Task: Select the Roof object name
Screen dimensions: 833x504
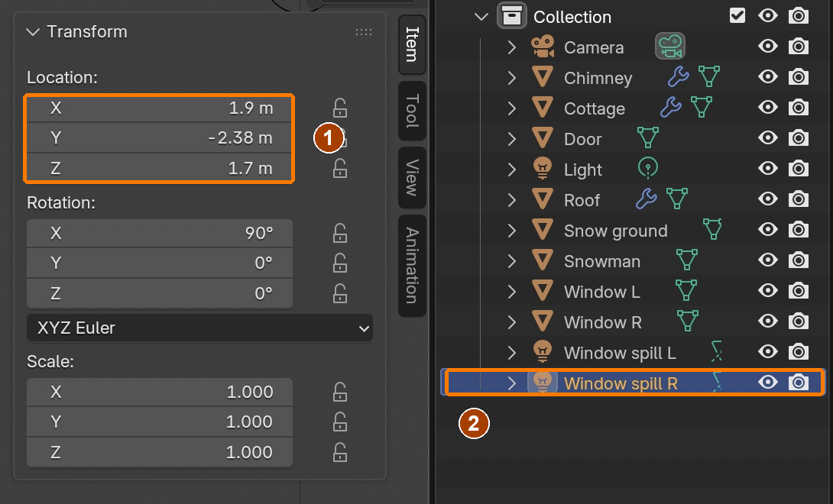Action: (x=582, y=200)
